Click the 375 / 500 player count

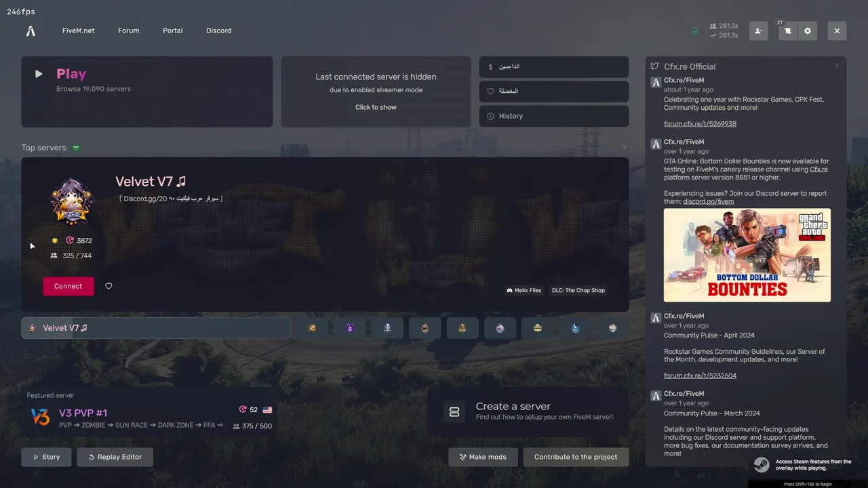coord(256,426)
